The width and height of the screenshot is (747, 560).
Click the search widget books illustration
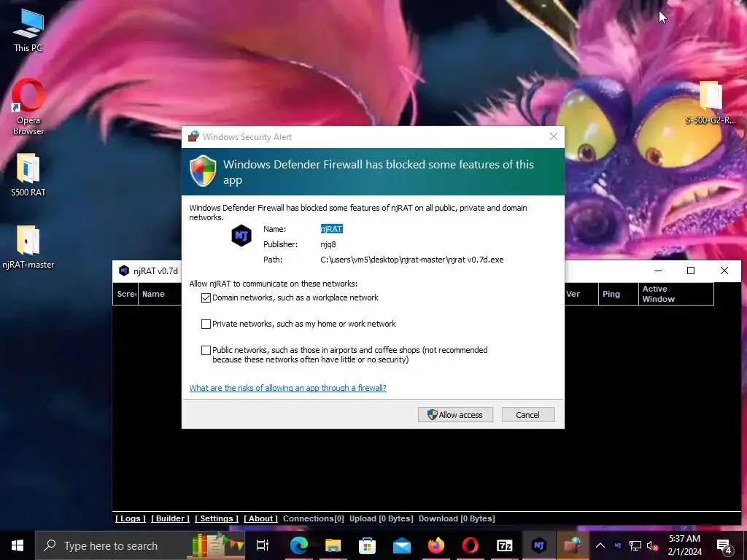tap(218, 545)
